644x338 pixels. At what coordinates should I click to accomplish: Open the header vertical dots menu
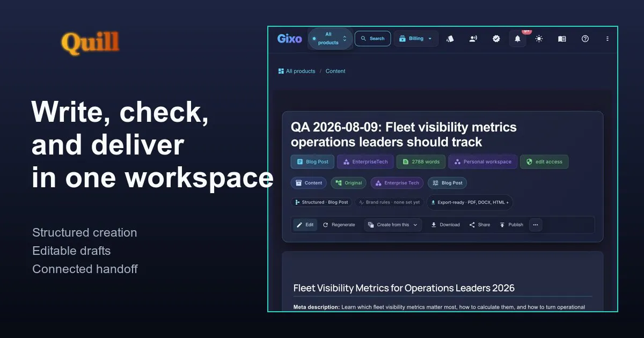(x=608, y=39)
